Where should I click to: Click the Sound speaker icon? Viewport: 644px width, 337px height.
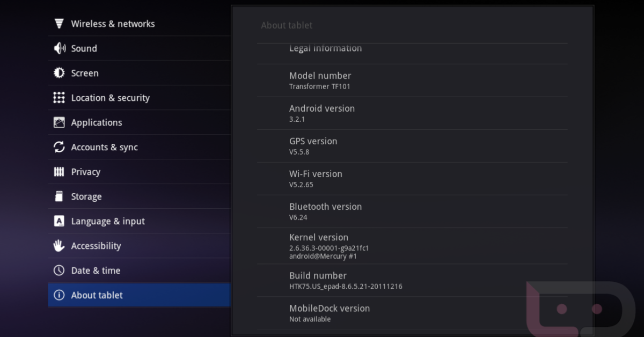(59, 48)
